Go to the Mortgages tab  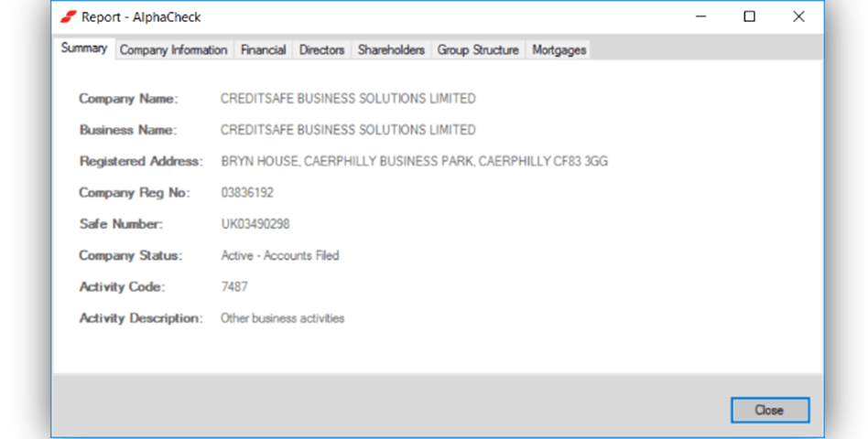[559, 49]
